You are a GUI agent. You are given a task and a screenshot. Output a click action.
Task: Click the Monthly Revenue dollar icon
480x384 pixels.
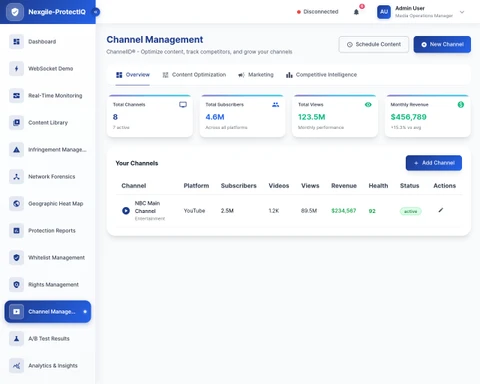coord(461,105)
